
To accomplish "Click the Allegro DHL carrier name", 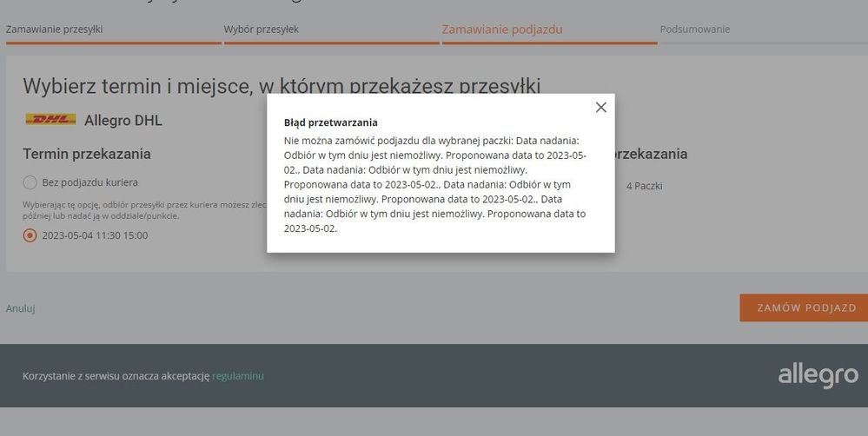I will [x=123, y=120].
